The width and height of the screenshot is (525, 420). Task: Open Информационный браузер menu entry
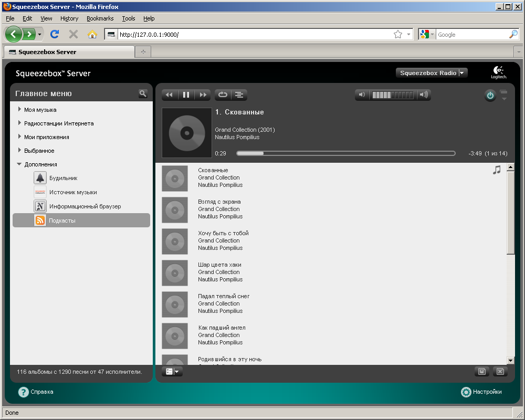[x=85, y=206]
